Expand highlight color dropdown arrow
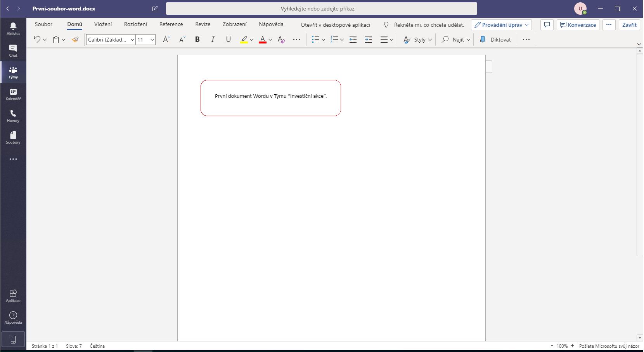644x352 pixels. pos(252,40)
